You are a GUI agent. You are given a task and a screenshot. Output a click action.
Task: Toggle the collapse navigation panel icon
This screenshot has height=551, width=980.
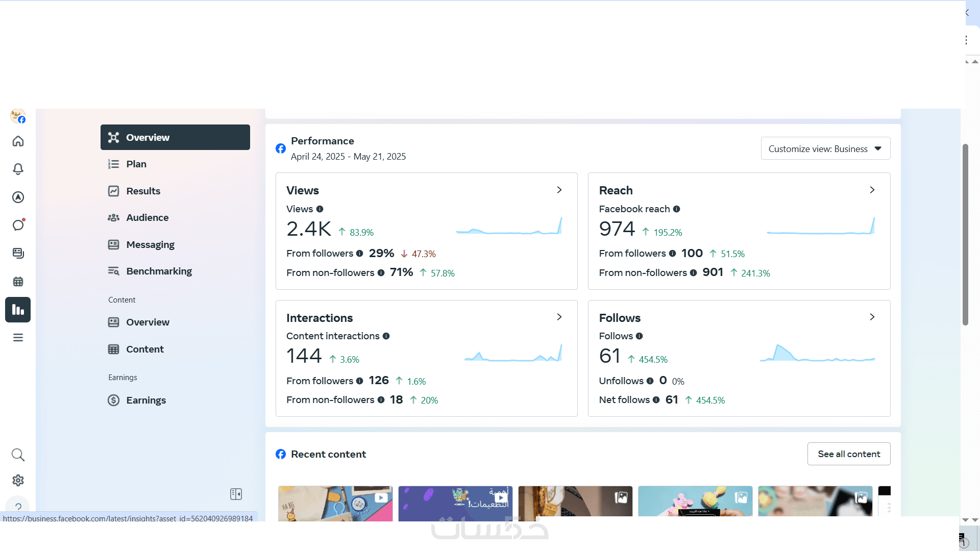tap(236, 494)
